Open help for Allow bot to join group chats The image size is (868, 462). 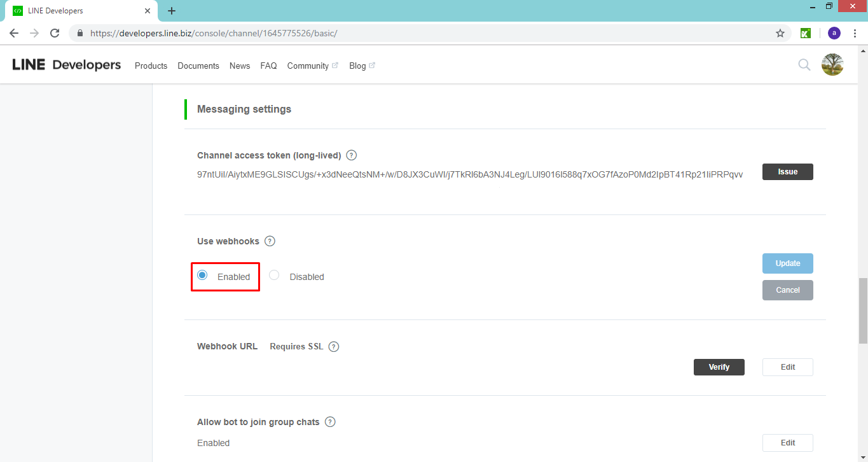tap(330, 422)
